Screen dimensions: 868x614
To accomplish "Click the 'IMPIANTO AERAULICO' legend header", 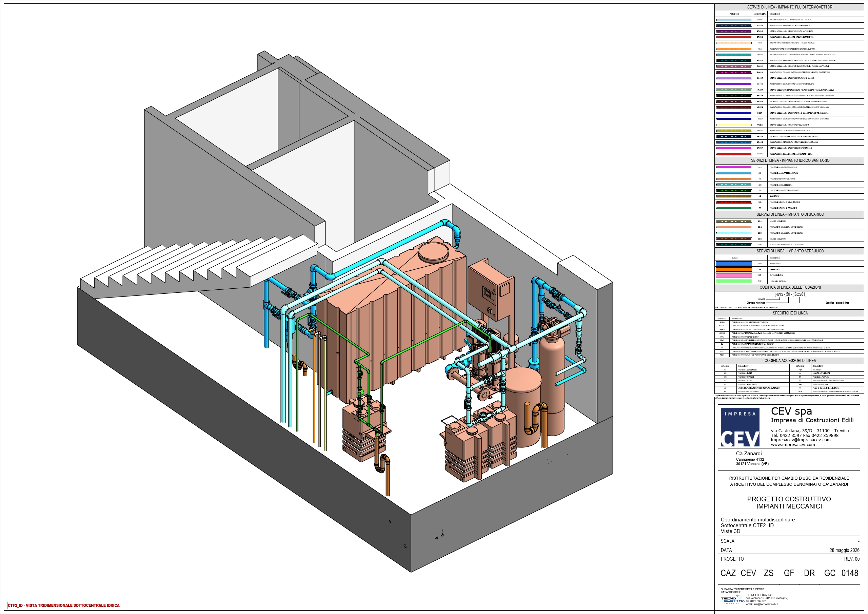I will pos(790,251).
